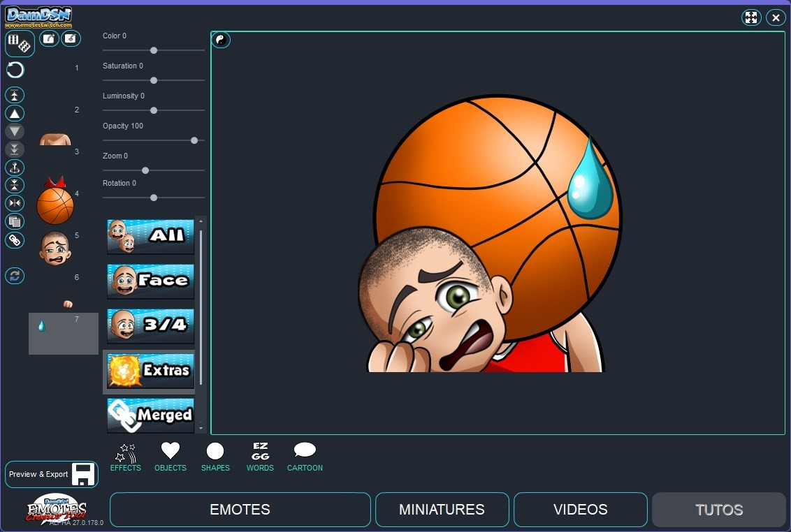Click the yin-yang icon on the canvas
This screenshot has height=532, width=791.
(221, 40)
